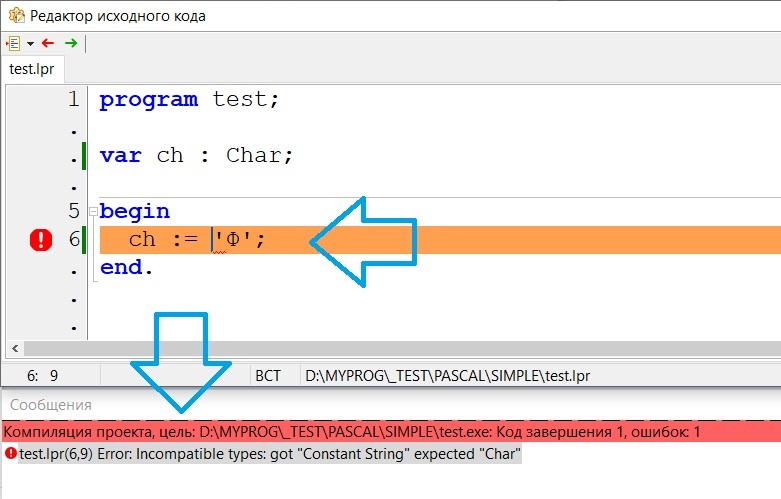This screenshot has height=499, width=781.
Task: Click the scroll-left arrow of horizontal scrollbar
Action: (15, 349)
